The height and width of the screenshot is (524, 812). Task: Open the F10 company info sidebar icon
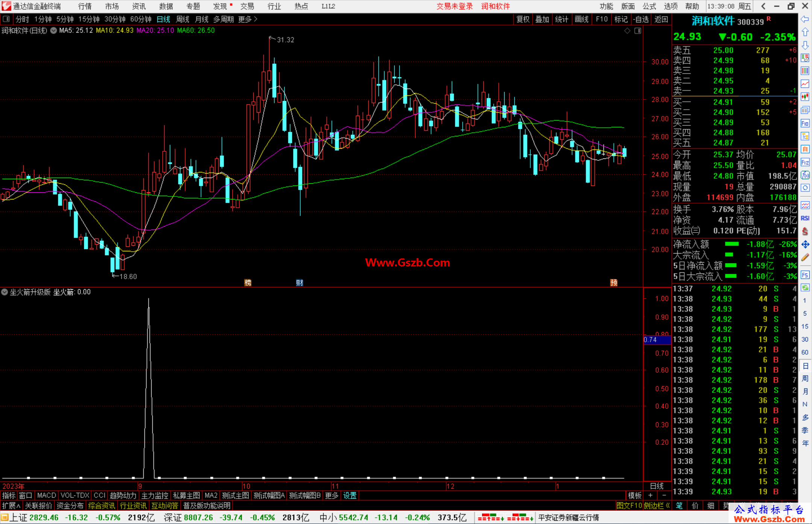[805, 123]
